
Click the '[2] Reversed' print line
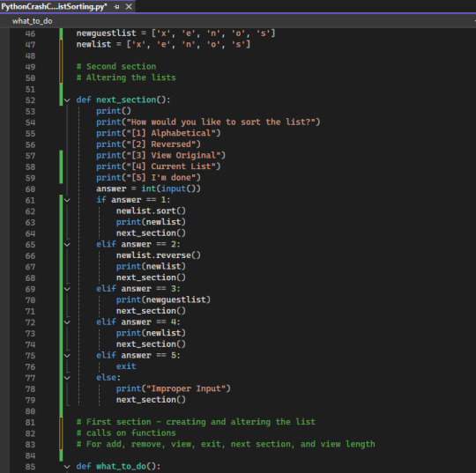tap(148, 144)
